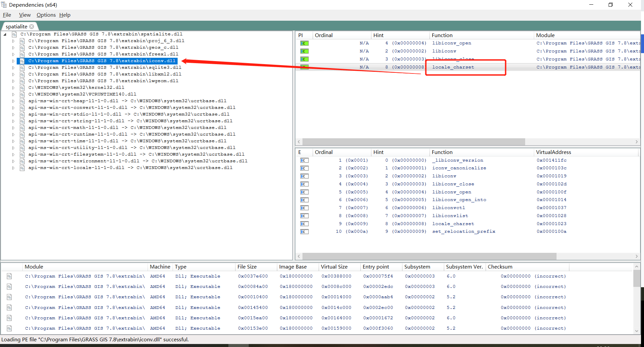Expand the proj_6_3.dll tree node
The width and height of the screenshot is (644, 347).
(x=13, y=41)
